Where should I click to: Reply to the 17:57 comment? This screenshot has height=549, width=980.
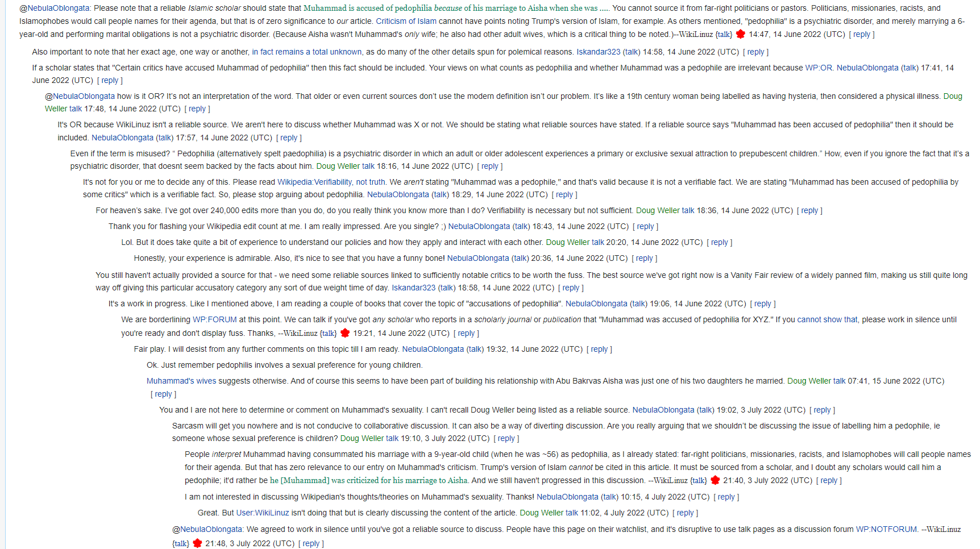point(289,138)
